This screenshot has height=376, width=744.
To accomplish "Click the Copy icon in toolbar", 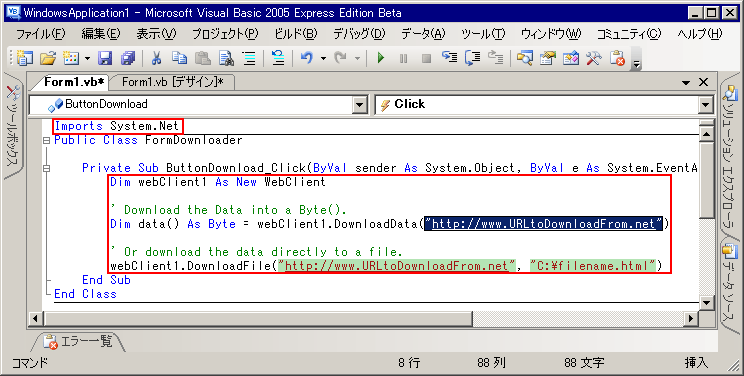I will pyautogui.click(x=179, y=58).
